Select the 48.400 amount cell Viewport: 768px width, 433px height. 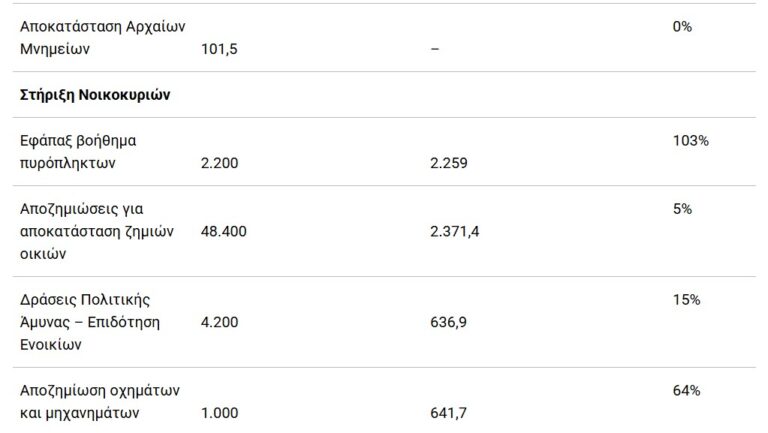tap(224, 231)
